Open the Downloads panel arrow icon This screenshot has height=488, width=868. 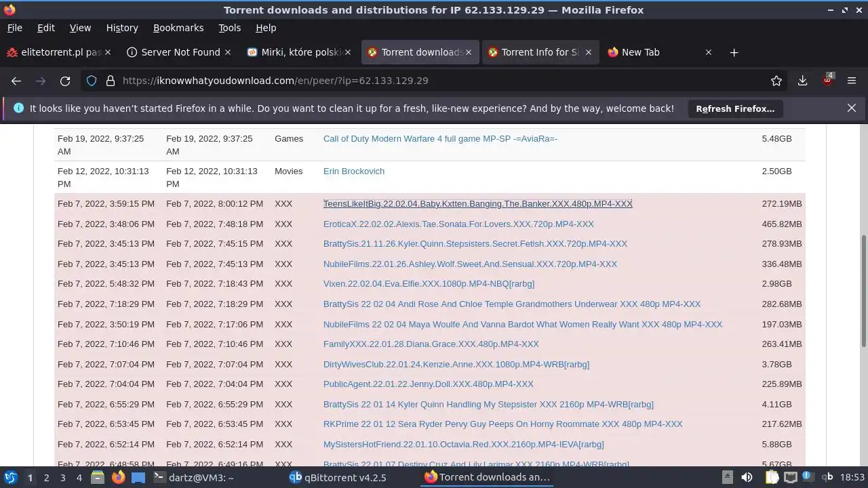tap(803, 81)
